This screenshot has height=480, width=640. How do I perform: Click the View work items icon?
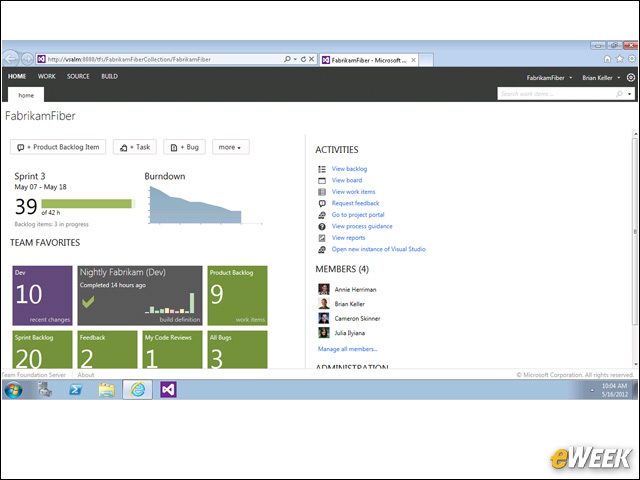tap(322, 192)
